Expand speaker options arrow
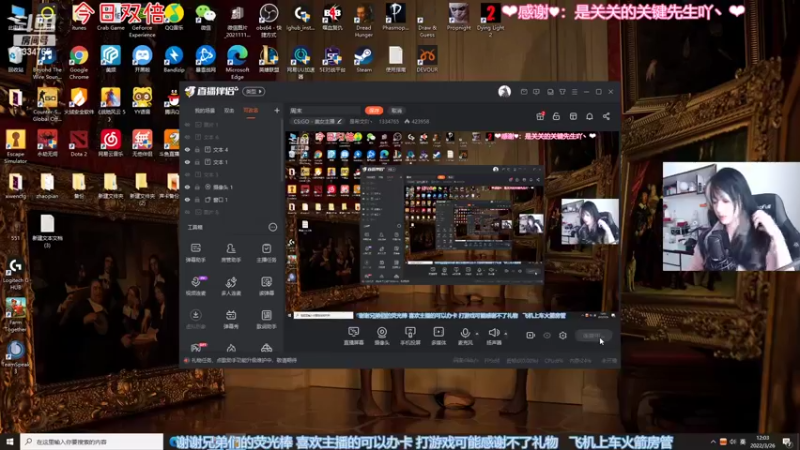The height and width of the screenshot is (450, 800). click(x=506, y=334)
